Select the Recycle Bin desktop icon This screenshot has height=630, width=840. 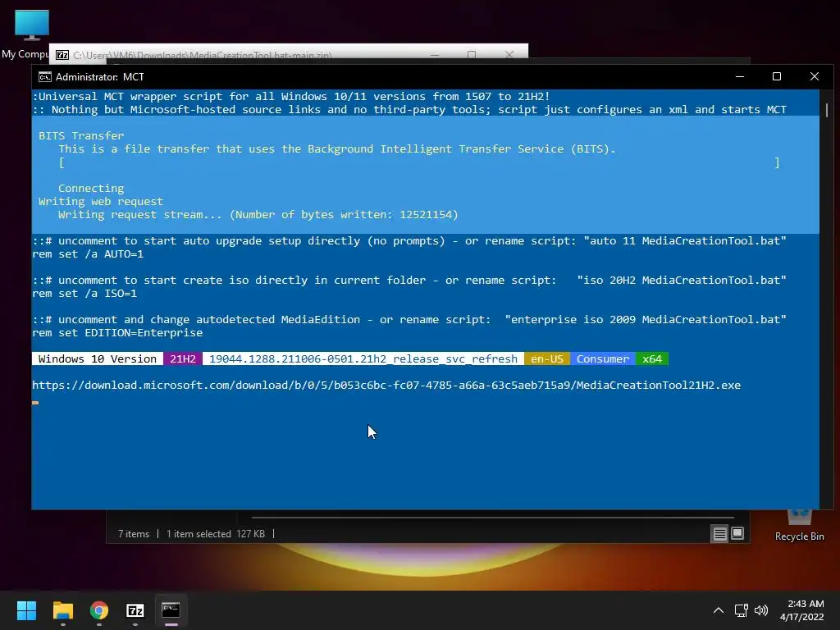click(799, 527)
